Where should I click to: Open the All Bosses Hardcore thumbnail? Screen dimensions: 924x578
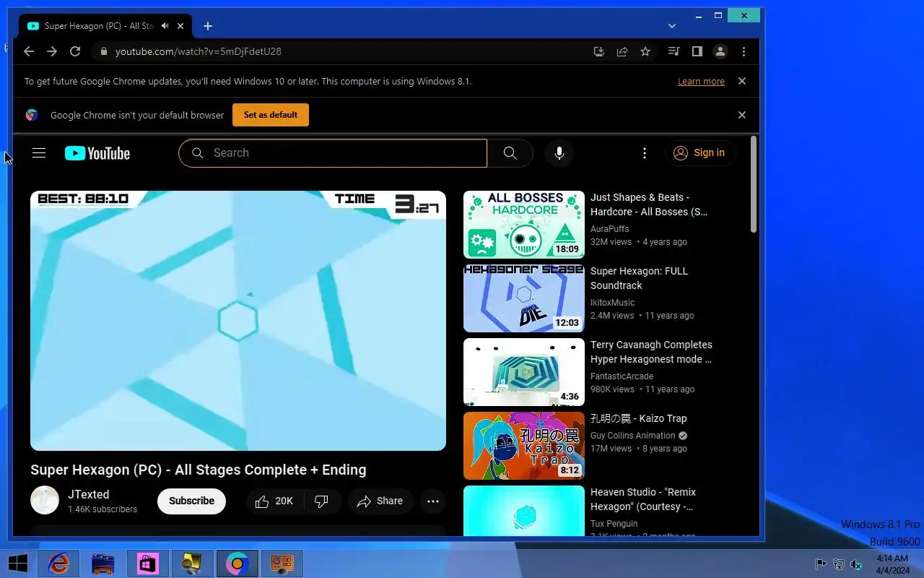click(x=524, y=225)
